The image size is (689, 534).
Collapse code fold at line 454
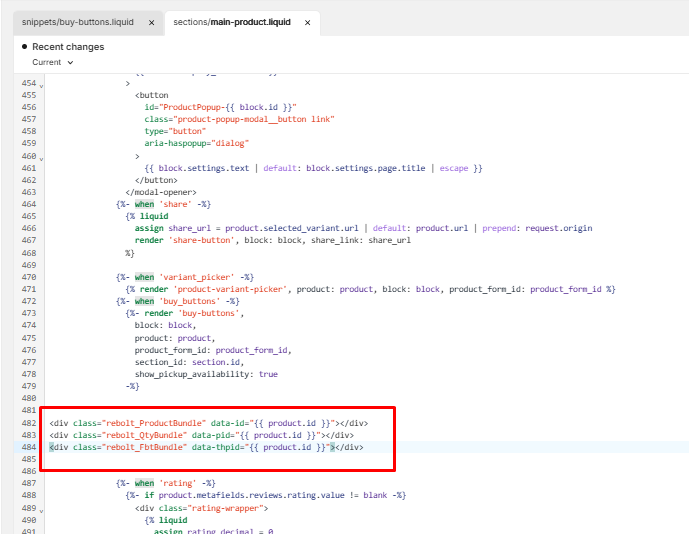point(41,86)
